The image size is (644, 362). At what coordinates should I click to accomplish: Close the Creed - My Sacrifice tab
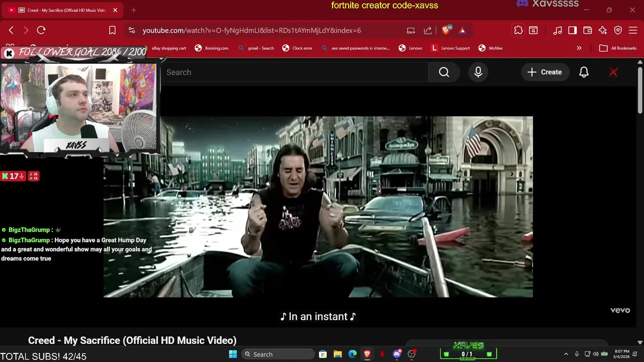pyautogui.click(x=115, y=10)
